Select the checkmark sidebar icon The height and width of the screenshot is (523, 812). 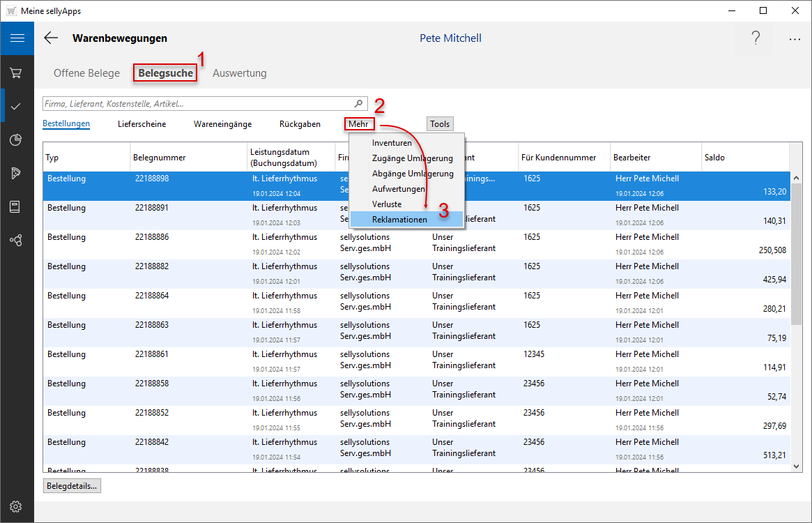coord(16,106)
